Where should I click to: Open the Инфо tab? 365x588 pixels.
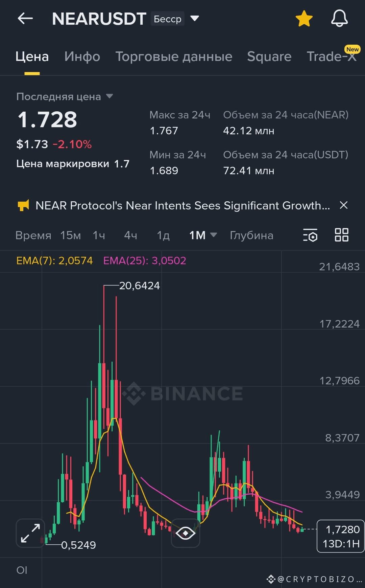click(x=82, y=56)
